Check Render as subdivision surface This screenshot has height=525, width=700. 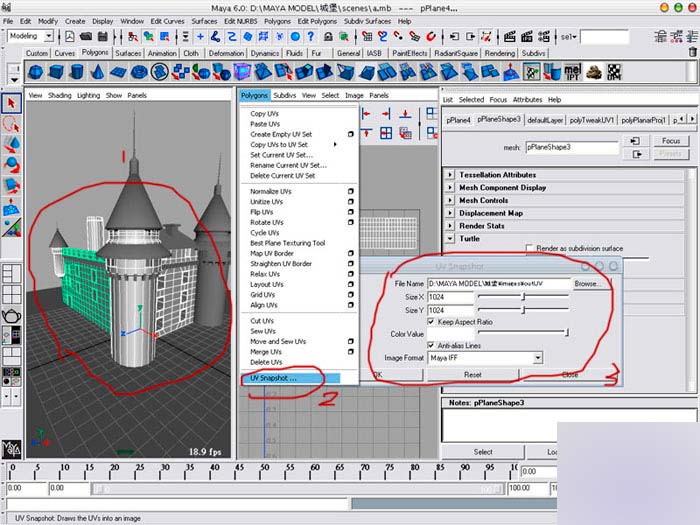(529, 248)
